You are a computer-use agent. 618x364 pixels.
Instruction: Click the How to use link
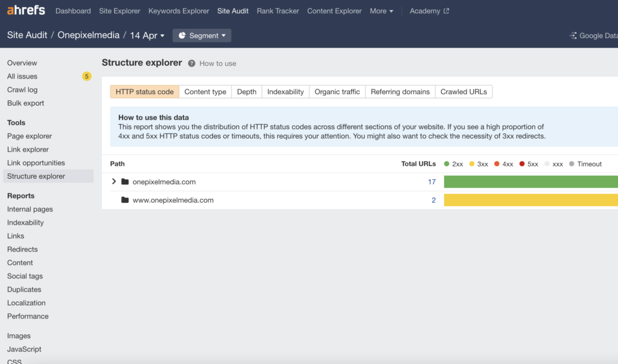click(x=217, y=63)
